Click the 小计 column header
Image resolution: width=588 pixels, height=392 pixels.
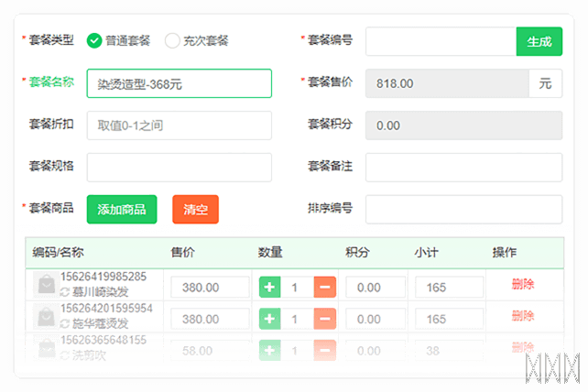427,252
